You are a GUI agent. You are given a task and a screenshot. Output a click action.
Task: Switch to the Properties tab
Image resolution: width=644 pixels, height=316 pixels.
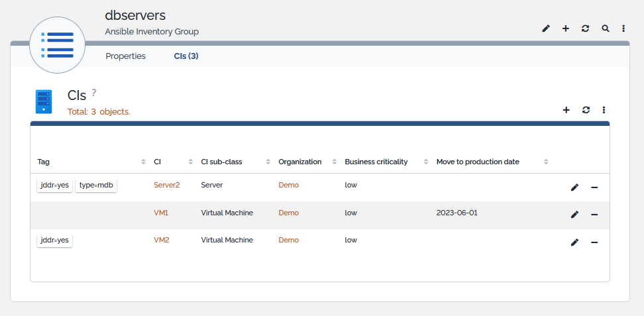click(x=125, y=56)
